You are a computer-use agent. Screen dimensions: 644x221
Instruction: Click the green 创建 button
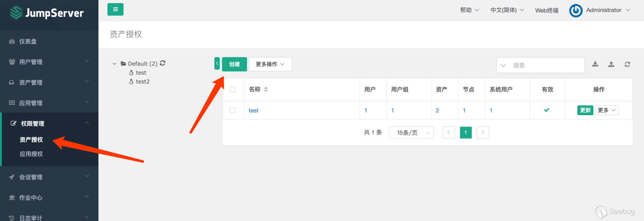pos(234,64)
